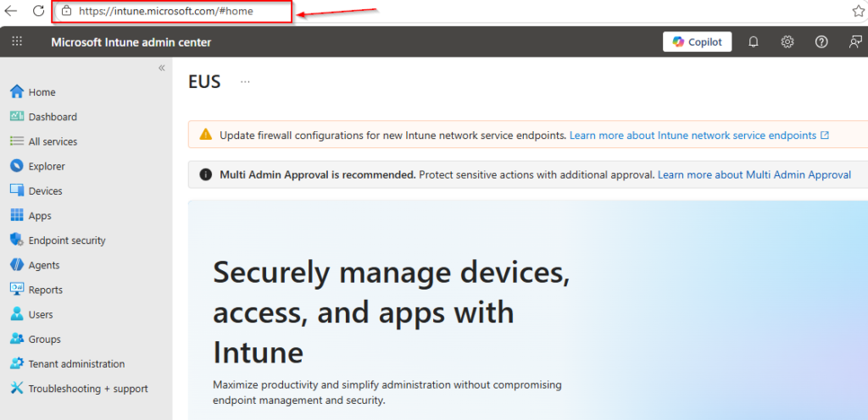Click the Groups label in sidebar
Screen dimensions: 868x420
[x=44, y=340]
